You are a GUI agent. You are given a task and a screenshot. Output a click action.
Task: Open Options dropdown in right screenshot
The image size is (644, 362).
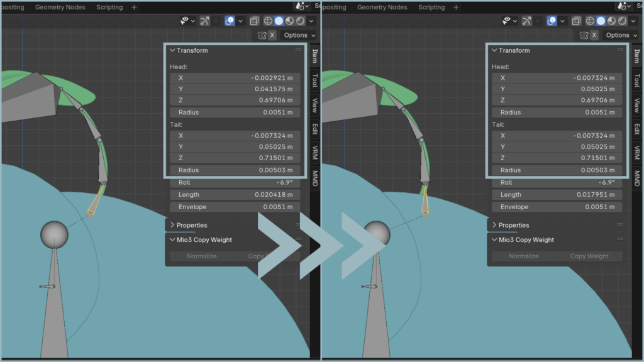[621, 35]
